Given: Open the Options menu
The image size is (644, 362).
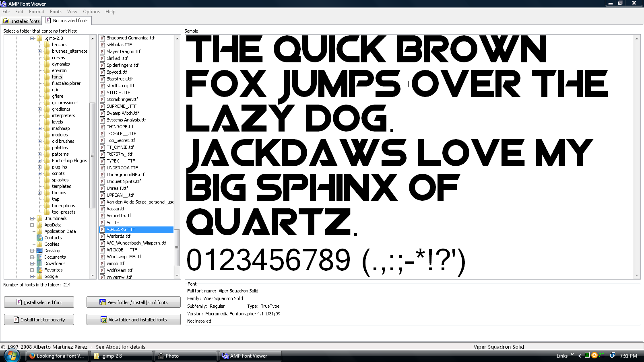Looking at the screenshot, I should [x=91, y=12].
